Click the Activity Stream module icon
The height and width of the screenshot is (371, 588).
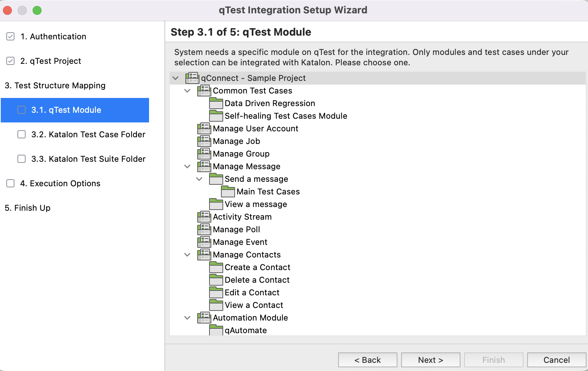(x=204, y=217)
